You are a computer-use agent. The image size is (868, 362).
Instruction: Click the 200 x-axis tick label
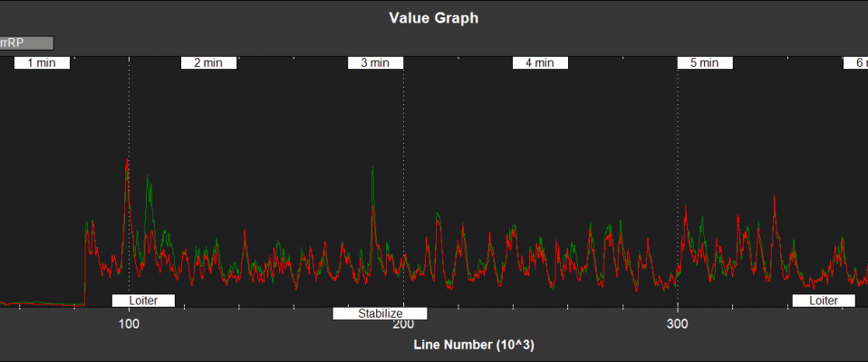(403, 324)
